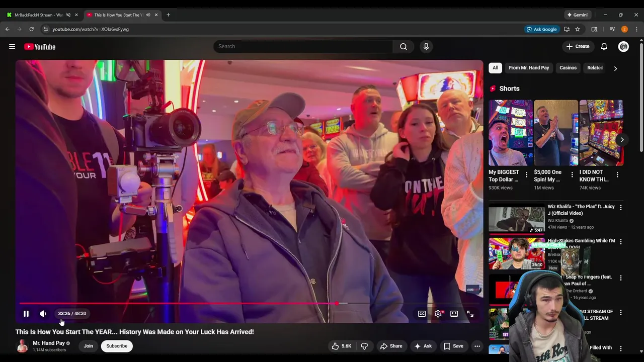Open the Mr. Hand Pay channel avatar
Viewport: 644px width, 362px height.
pyautogui.click(x=22, y=346)
